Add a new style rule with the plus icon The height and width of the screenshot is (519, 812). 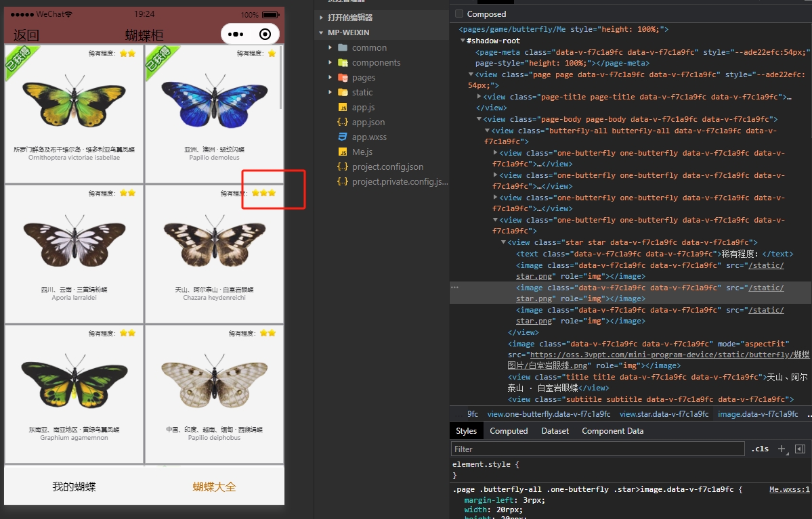click(x=782, y=449)
